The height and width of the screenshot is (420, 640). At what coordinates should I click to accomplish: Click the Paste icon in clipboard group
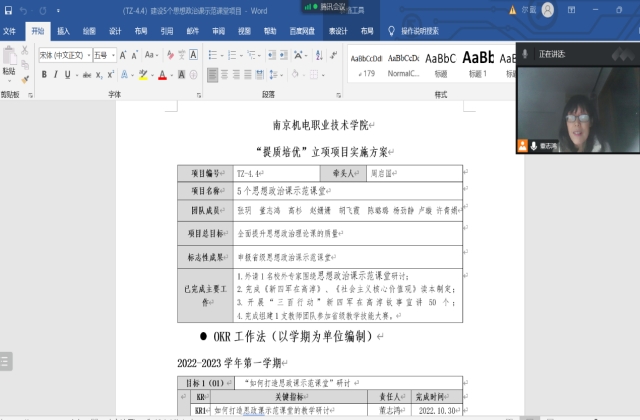click(x=9, y=62)
